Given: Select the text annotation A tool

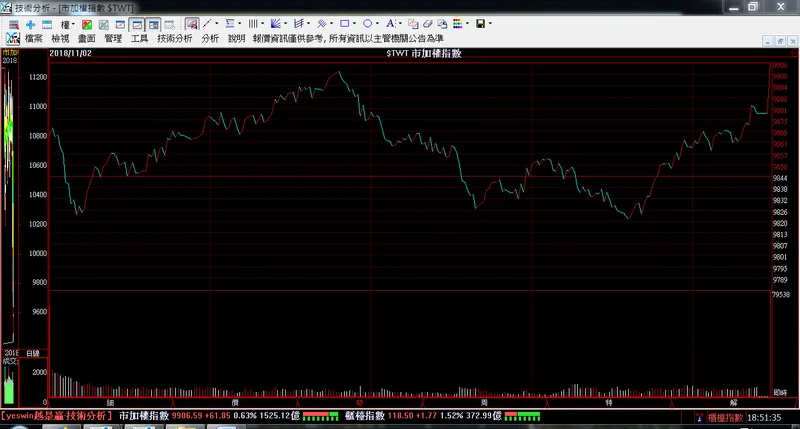Looking at the screenshot, I should click(390, 23).
